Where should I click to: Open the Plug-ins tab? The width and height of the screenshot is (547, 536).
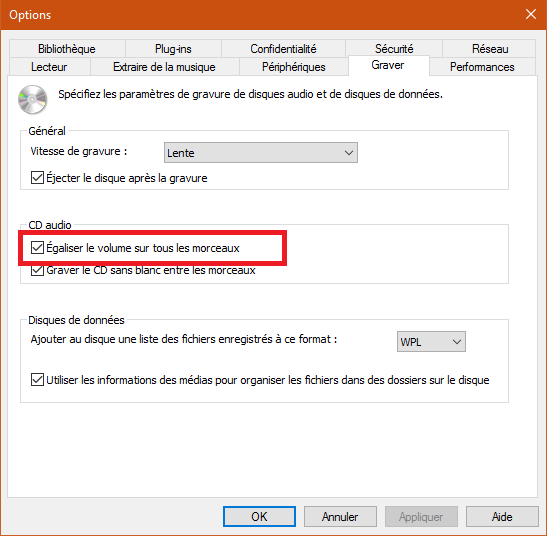[173, 49]
